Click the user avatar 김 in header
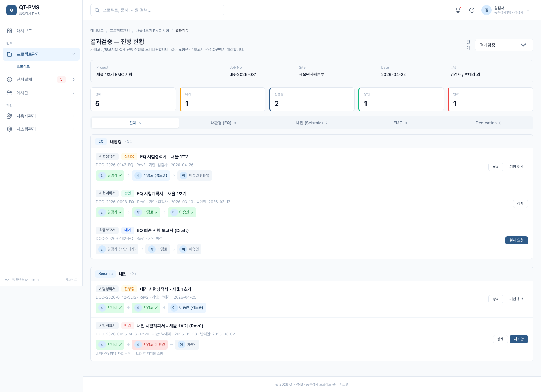Image resolution: width=541 pixels, height=392 pixels. tap(486, 10)
